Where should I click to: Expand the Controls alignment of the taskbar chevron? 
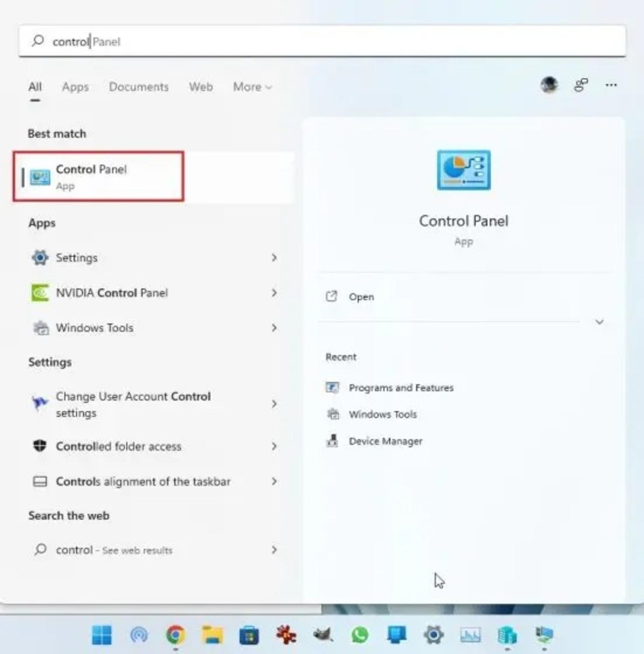point(274,481)
